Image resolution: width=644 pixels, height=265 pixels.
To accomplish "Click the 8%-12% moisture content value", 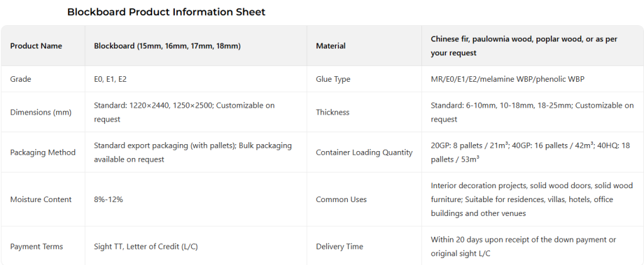I will 109,200.
